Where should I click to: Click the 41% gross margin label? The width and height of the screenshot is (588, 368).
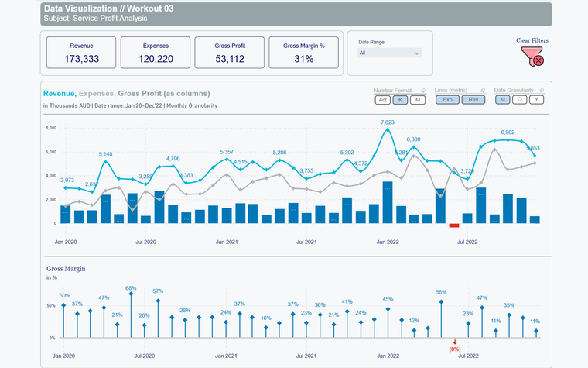(x=347, y=302)
